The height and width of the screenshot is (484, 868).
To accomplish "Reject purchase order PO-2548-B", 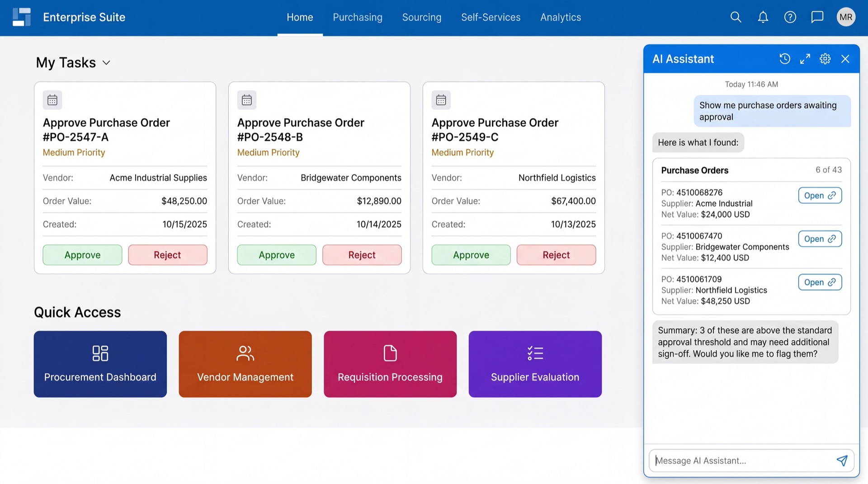I will click(362, 255).
